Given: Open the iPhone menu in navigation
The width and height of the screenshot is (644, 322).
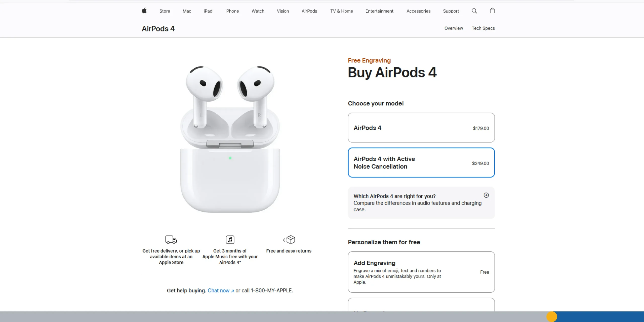Looking at the screenshot, I should pyautogui.click(x=232, y=11).
